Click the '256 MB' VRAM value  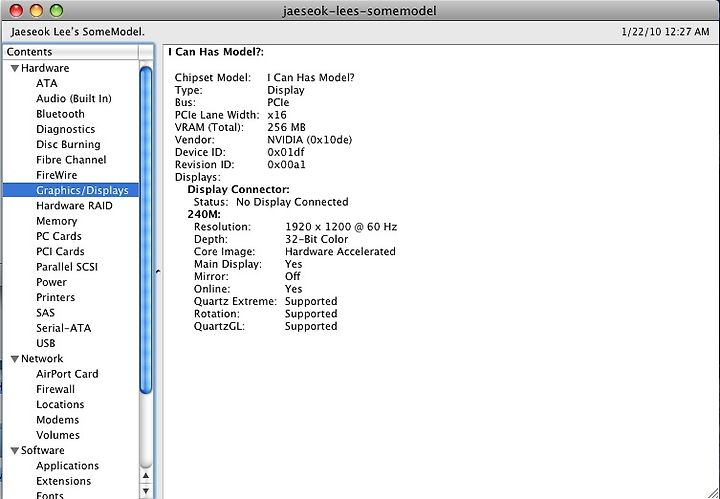tap(286, 127)
